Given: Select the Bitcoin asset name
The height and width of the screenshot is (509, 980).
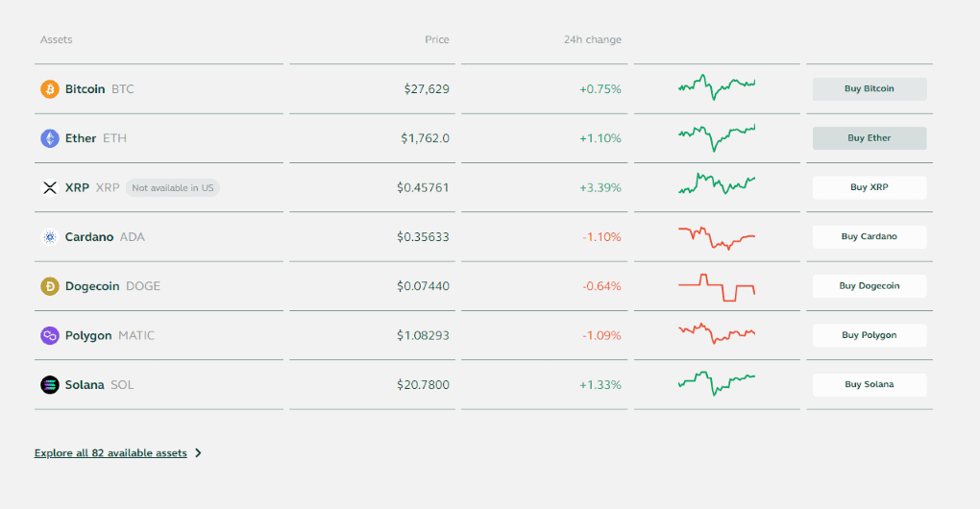Looking at the screenshot, I should (85, 88).
